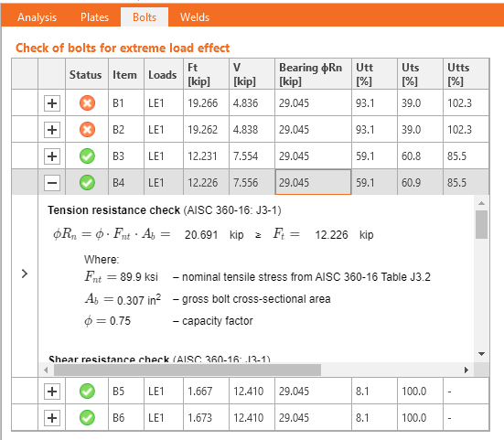
Task: Select the Bearing 29.045 cell of B4
Action: [313, 182]
